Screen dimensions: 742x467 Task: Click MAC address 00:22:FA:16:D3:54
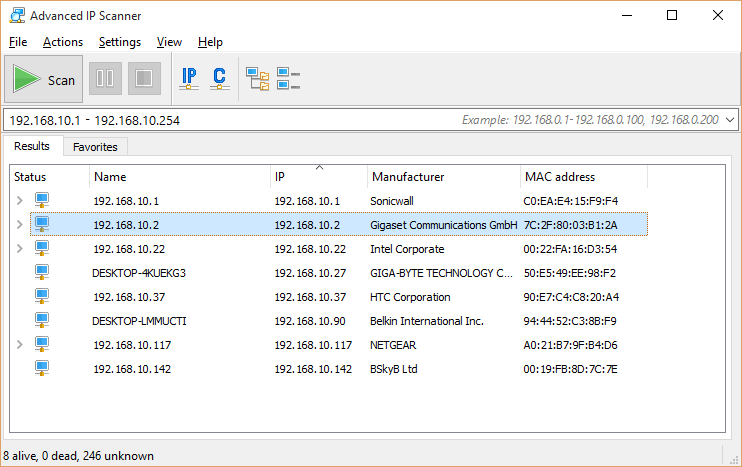tap(570, 249)
